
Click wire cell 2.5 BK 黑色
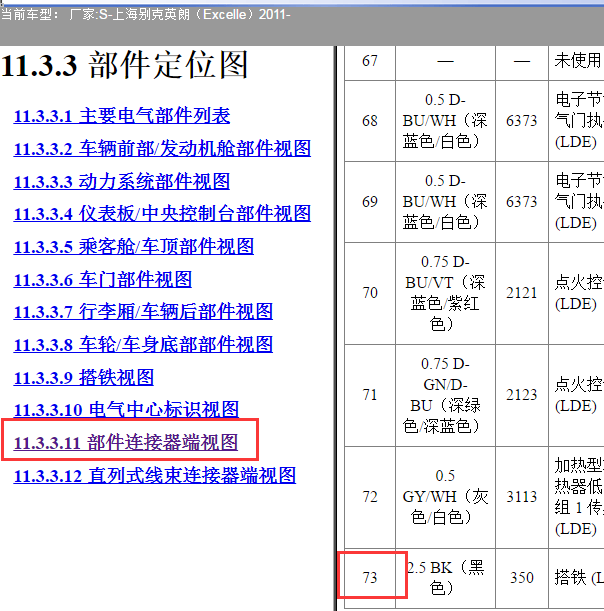(x=445, y=578)
